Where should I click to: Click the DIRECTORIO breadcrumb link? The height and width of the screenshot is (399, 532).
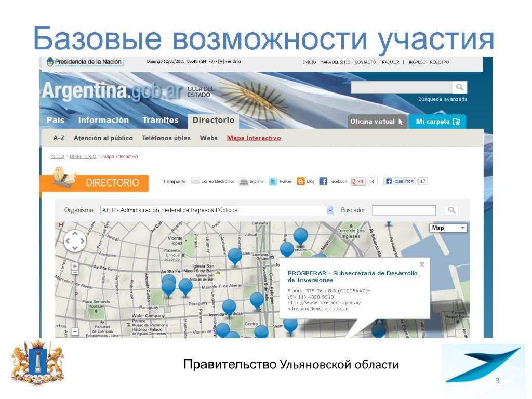83,156
